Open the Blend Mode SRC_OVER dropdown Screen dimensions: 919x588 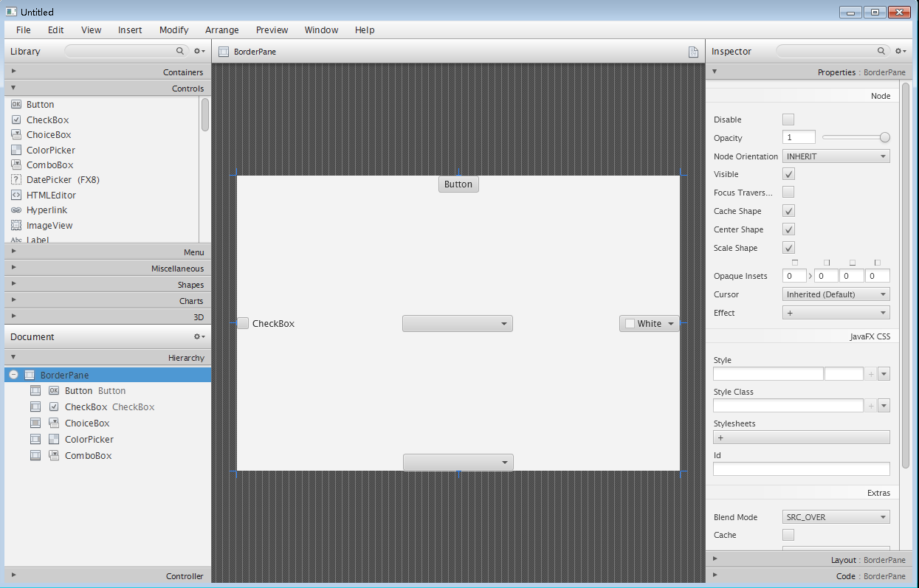836,517
